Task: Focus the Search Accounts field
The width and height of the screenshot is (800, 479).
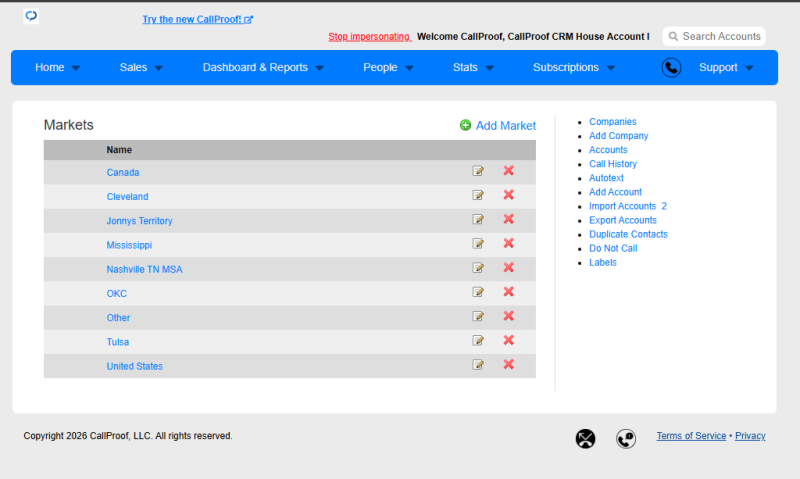Action: coord(714,36)
